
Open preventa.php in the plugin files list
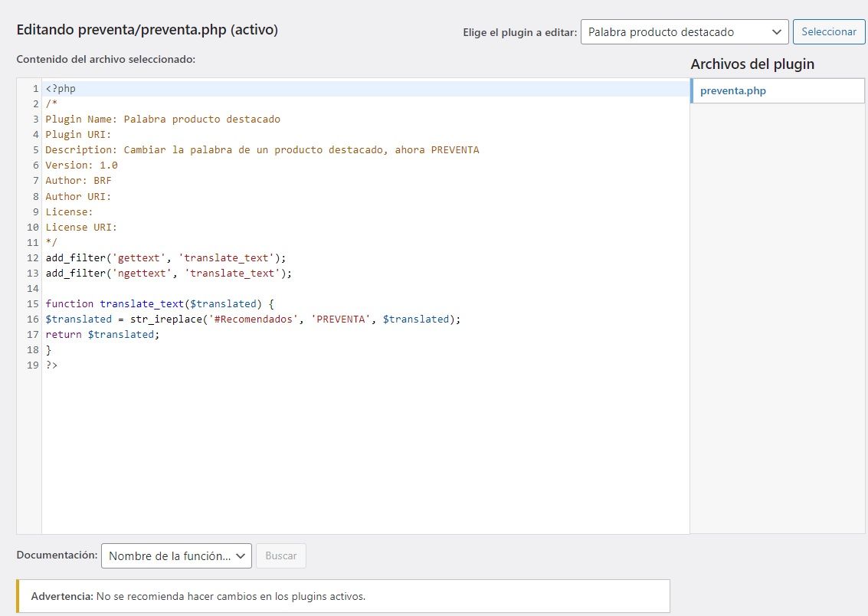[732, 90]
